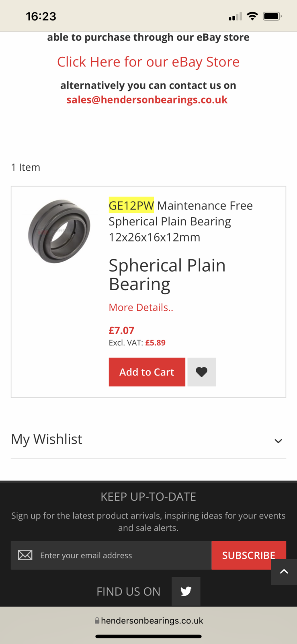Open GE12PW Maintenance Free product title
Viewport: 297px width, 644px height.
181,221
